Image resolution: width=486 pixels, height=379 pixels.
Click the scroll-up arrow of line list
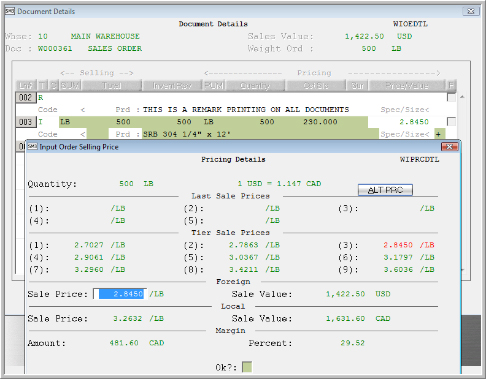(462, 97)
